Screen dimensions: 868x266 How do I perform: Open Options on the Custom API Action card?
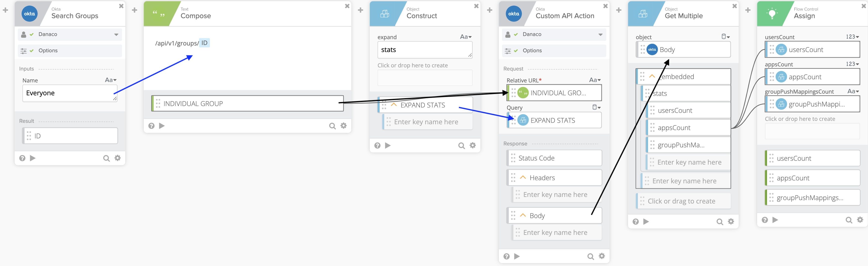(554, 51)
